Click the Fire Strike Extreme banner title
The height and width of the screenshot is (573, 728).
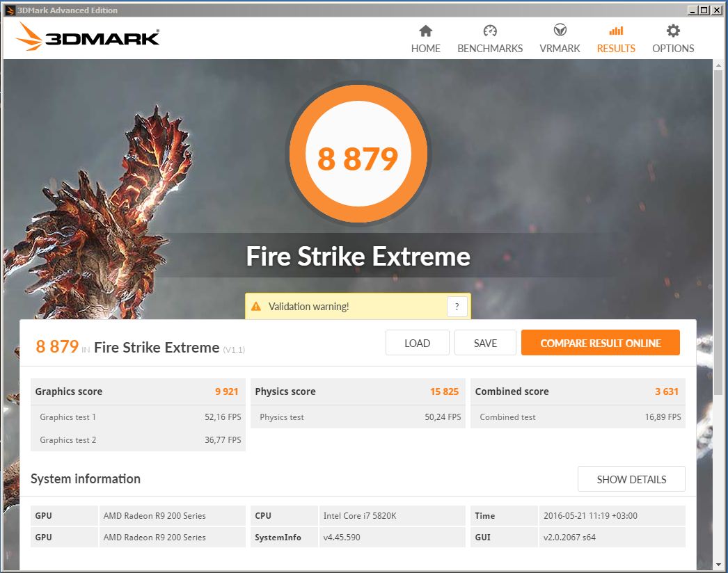358,256
